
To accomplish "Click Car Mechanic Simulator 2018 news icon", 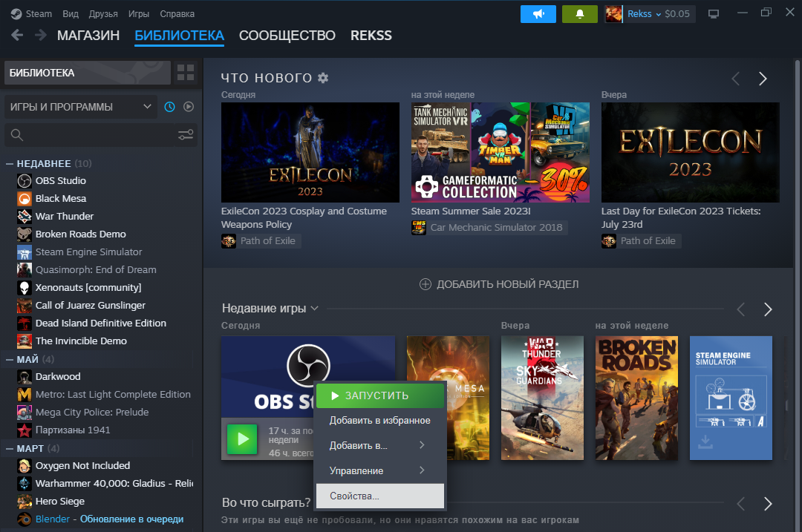I will pos(419,227).
